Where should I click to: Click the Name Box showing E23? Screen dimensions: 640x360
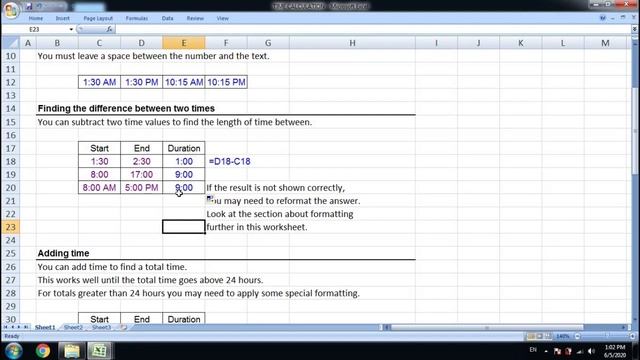[35, 29]
